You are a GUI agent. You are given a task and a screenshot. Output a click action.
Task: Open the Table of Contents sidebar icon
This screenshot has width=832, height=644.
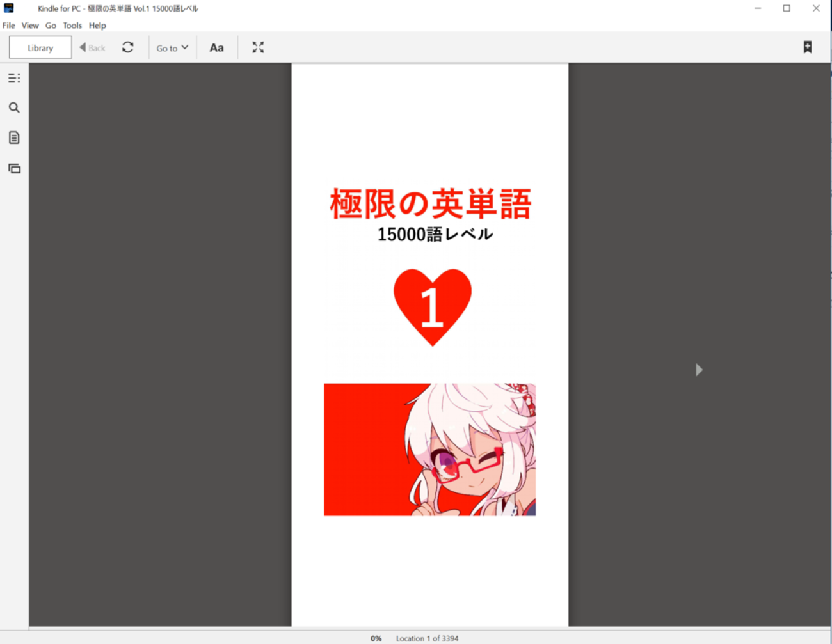click(14, 78)
